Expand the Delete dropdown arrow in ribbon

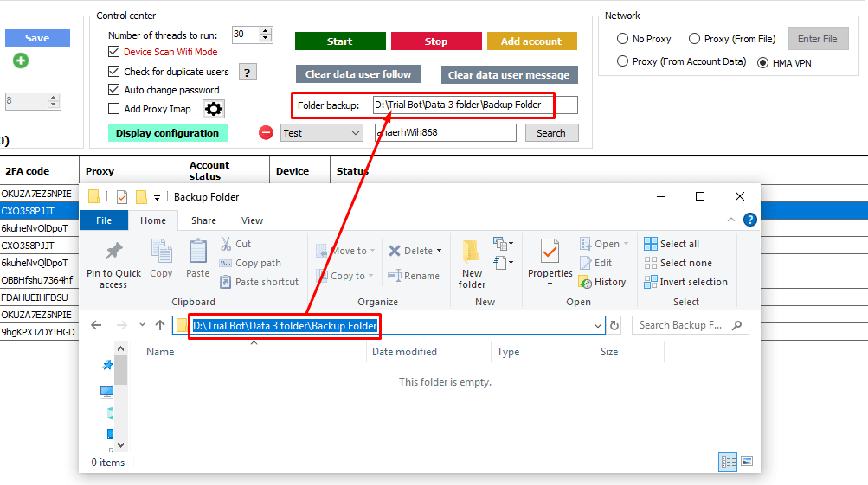point(440,251)
